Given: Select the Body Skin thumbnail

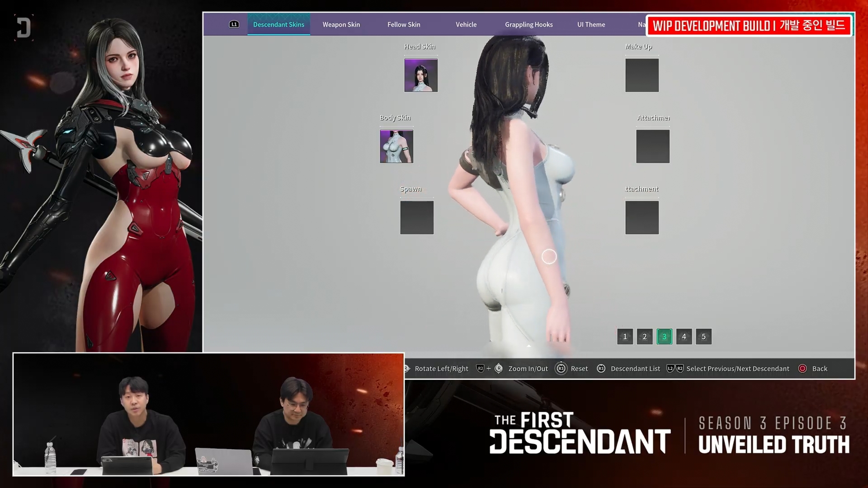Looking at the screenshot, I should click(x=396, y=146).
